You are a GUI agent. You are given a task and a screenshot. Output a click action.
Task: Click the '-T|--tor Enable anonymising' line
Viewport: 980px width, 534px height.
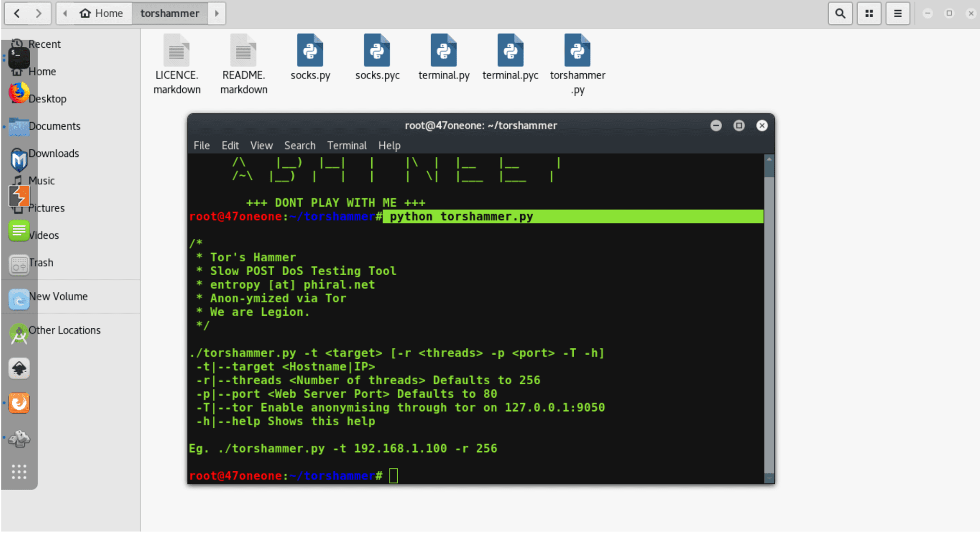(401, 407)
